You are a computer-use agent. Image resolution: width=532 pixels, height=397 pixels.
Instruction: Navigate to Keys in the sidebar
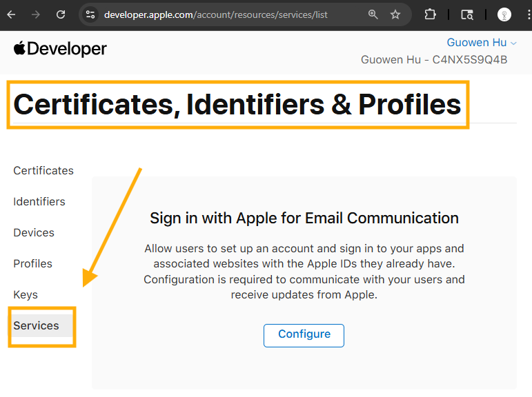click(x=26, y=295)
